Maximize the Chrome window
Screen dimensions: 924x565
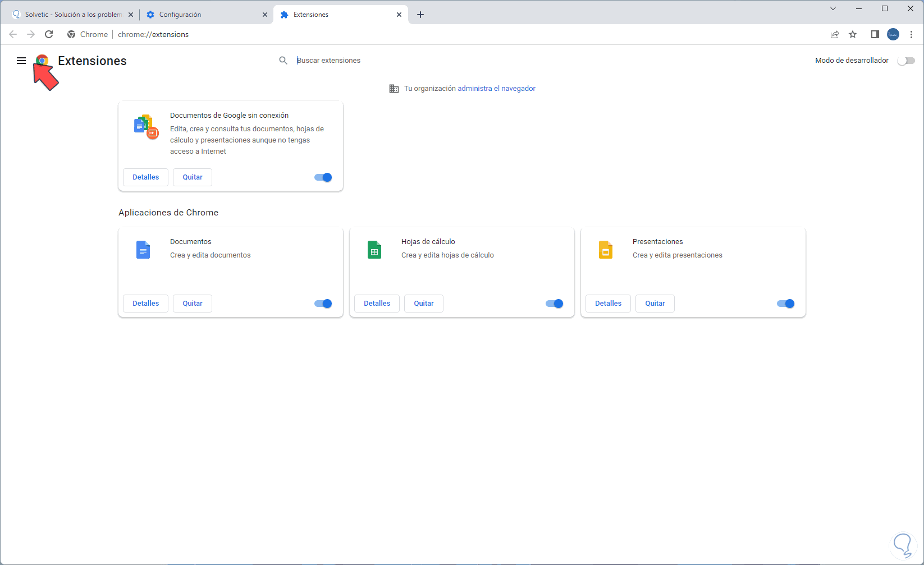885,8
